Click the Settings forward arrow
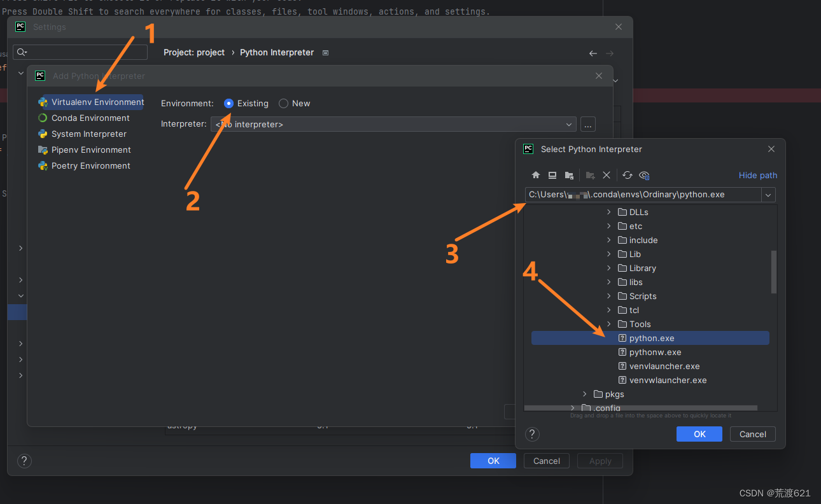 tap(610, 53)
